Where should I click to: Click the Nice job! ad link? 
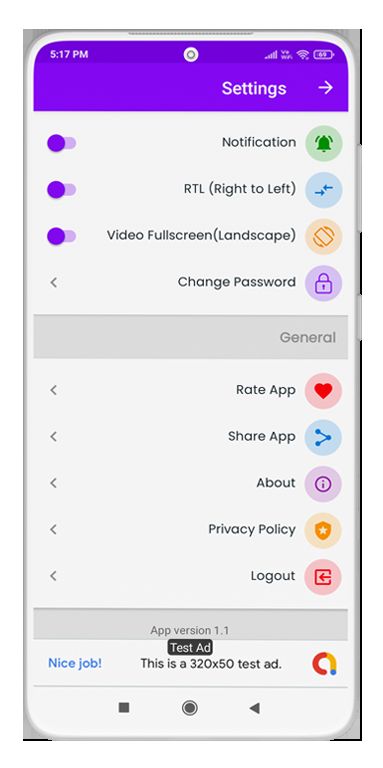point(75,663)
